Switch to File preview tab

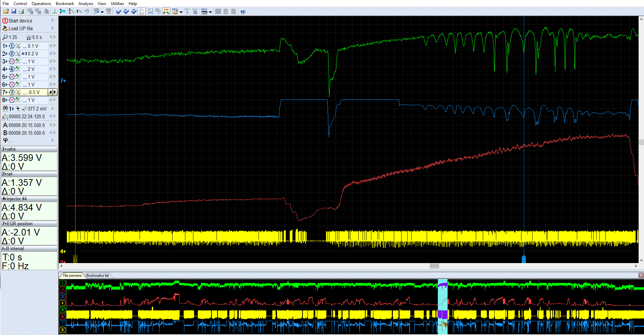(x=72, y=276)
